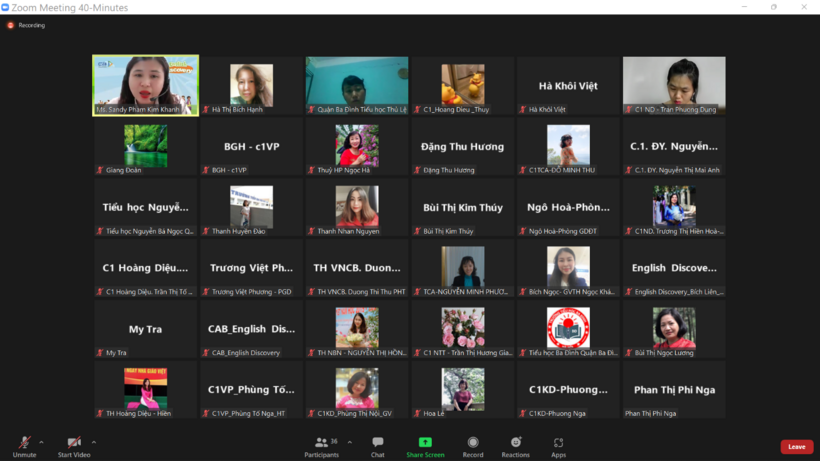This screenshot has width=820, height=461.
Task: Click the green Share Screen icon
Action: coord(425,442)
